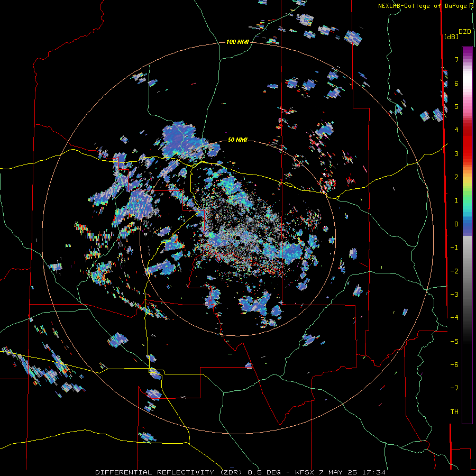The image size is (476, 476).
Task: Select the 5 value on the legend
Action: (x=456, y=106)
